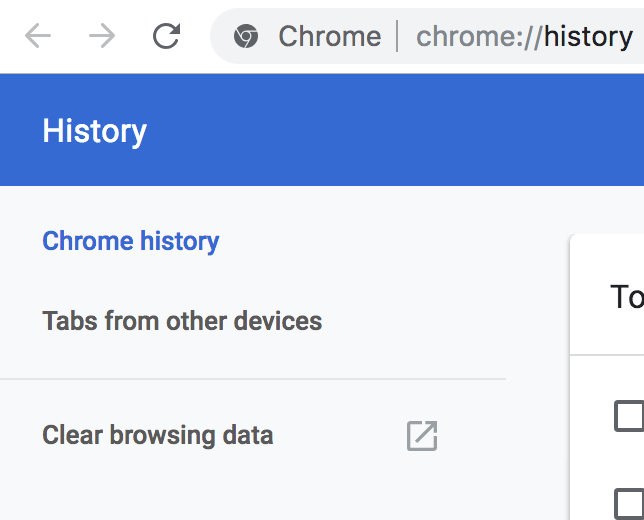
Task: Click the Chrome logo in address bar
Action: [246, 36]
